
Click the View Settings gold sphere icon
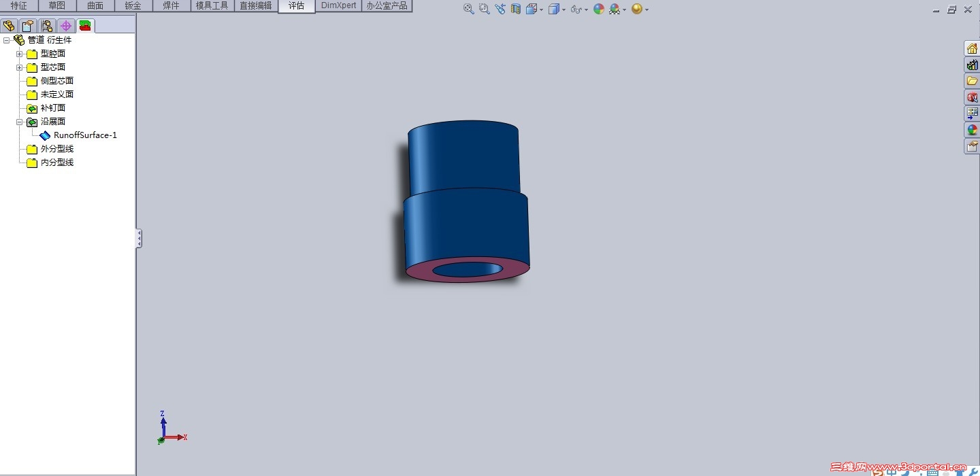(x=637, y=9)
